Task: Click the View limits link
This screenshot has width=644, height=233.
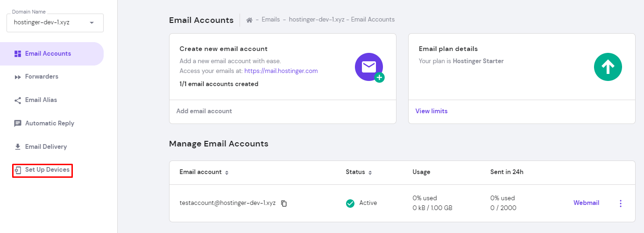Action: pos(432,111)
